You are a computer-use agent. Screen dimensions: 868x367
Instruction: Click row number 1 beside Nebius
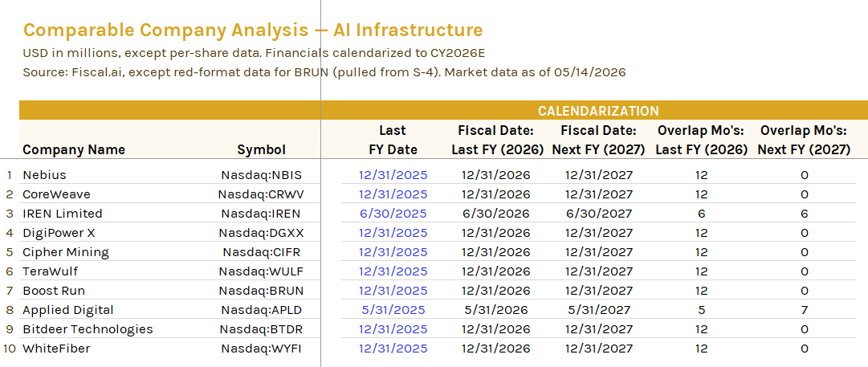click(9, 175)
